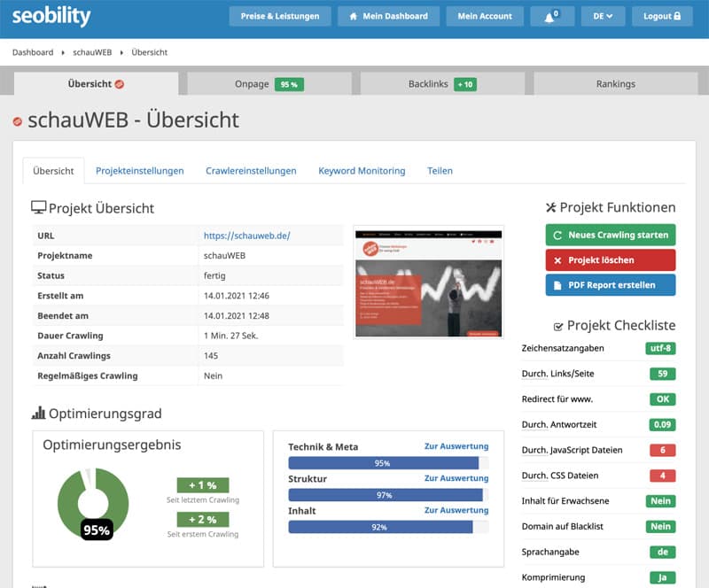The height and width of the screenshot is (588, 709).
Task: Click the Technik & Meta 95% progress bar
Action: (x=388, y=463)
